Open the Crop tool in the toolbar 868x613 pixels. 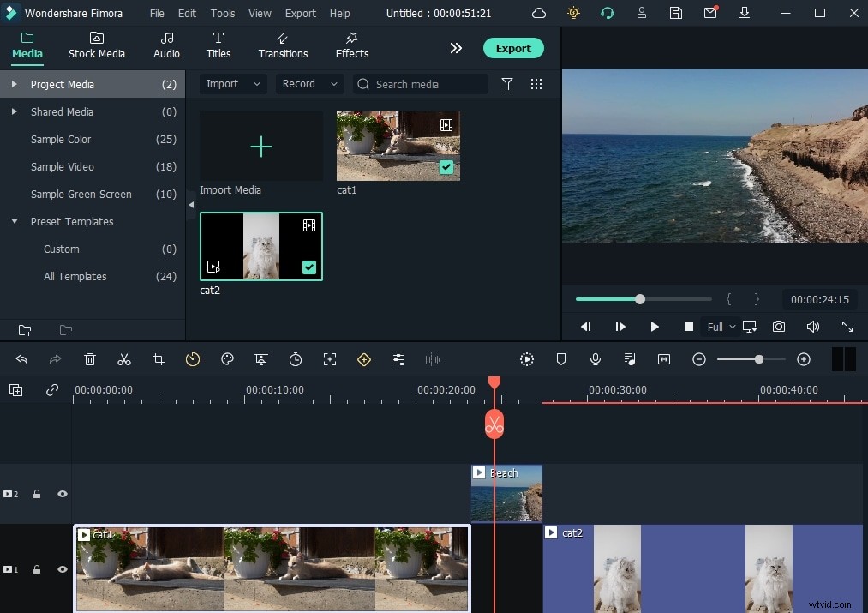(x=159, y=359)
